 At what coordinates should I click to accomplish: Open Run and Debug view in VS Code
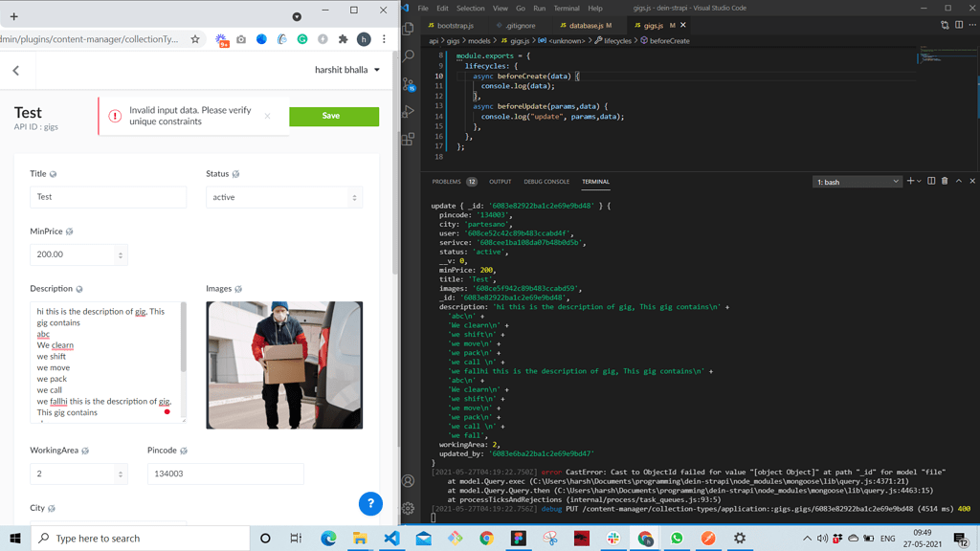pyautogui.click(x=409, y=112)
